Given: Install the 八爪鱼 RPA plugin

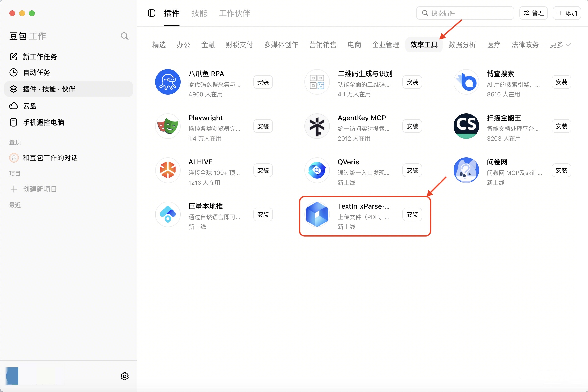Looking at the screenshot, I should click(263, 82).
